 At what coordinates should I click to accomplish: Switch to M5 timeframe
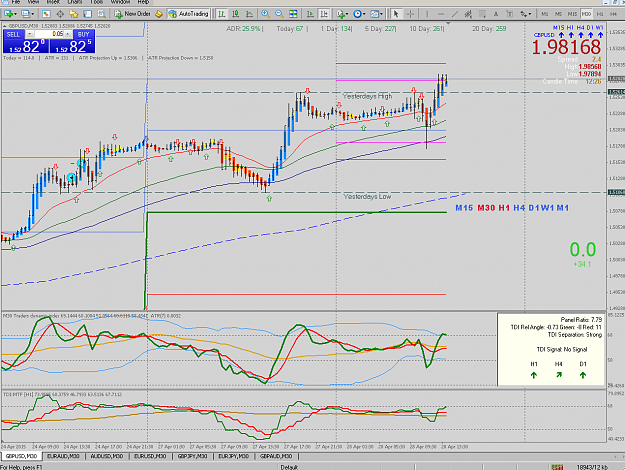click(558, 14)
